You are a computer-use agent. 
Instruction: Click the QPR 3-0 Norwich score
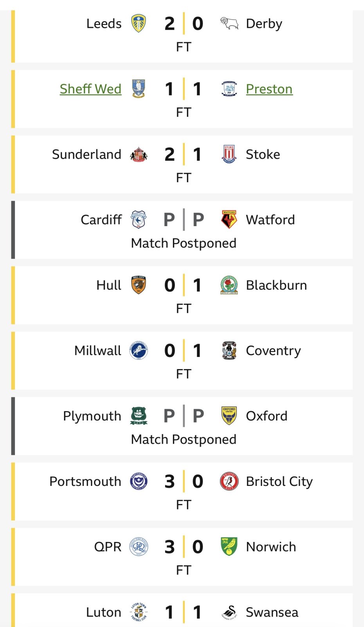184,547
